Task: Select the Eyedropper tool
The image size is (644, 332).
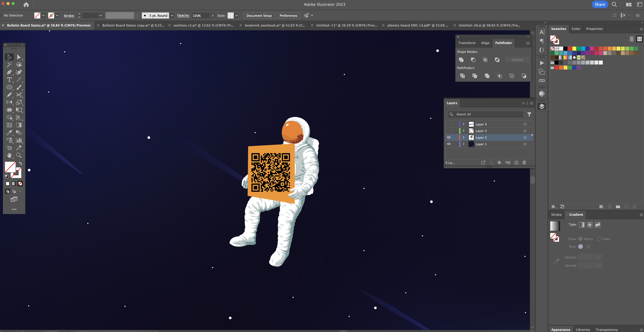Action: click(9, 133)
